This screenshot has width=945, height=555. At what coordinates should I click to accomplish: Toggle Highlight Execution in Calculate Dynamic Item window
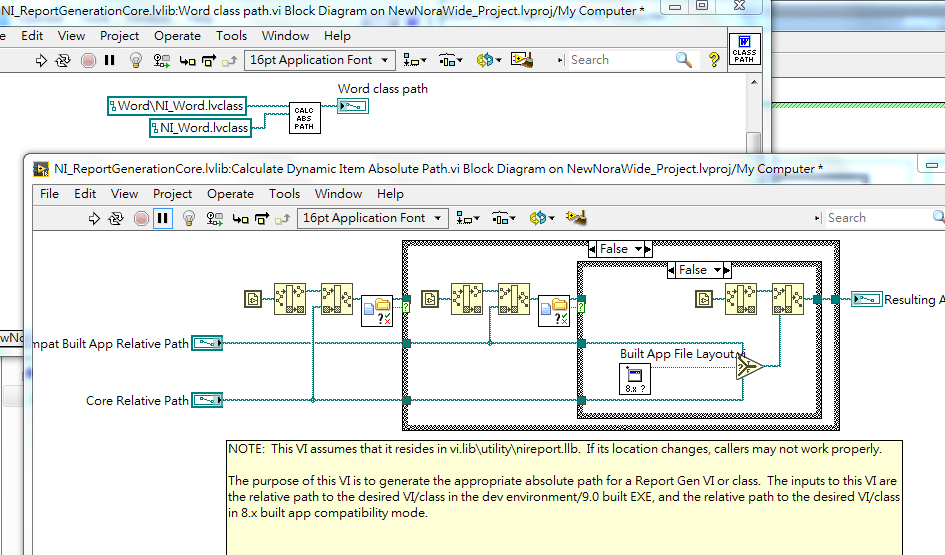click(189, 218)
